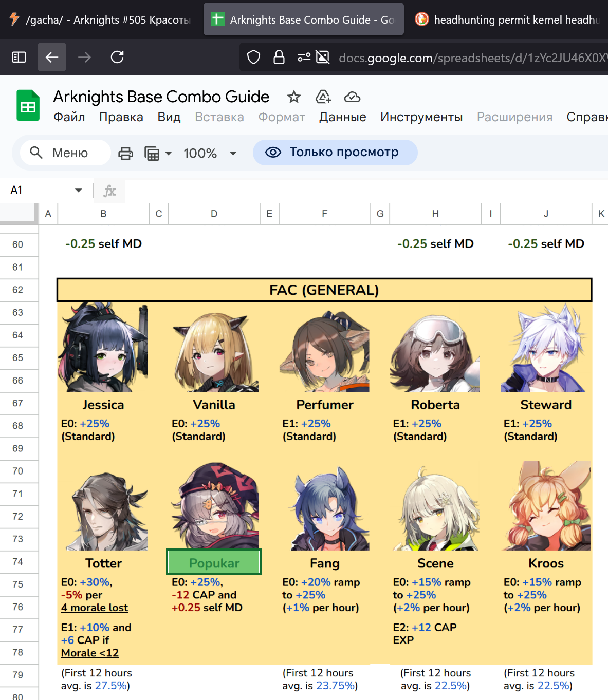Select the document title Arknights Base Combo Guide
Viewport: 608px width, 700px height.
click(x=161, y=97)
